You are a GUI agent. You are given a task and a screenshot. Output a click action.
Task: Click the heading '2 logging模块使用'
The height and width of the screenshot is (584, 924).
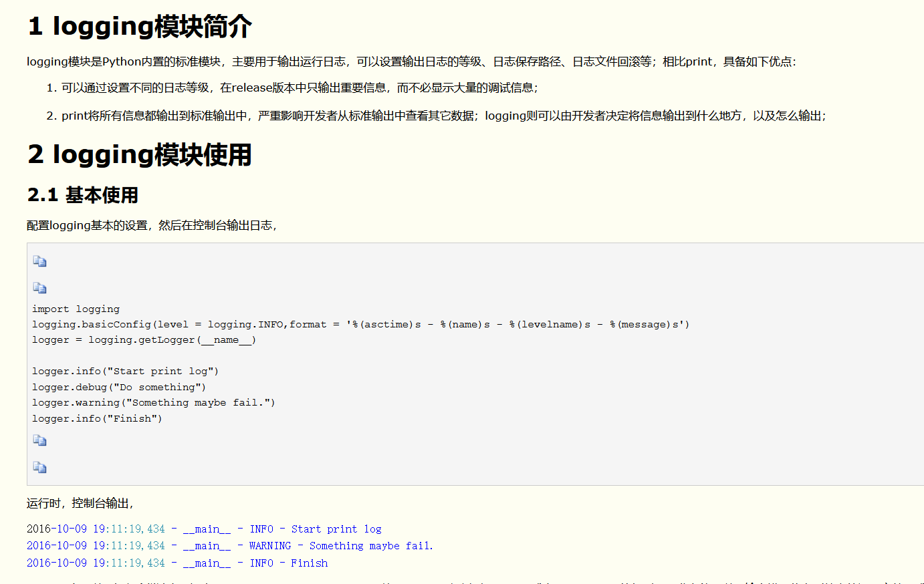tap(140, 154)
